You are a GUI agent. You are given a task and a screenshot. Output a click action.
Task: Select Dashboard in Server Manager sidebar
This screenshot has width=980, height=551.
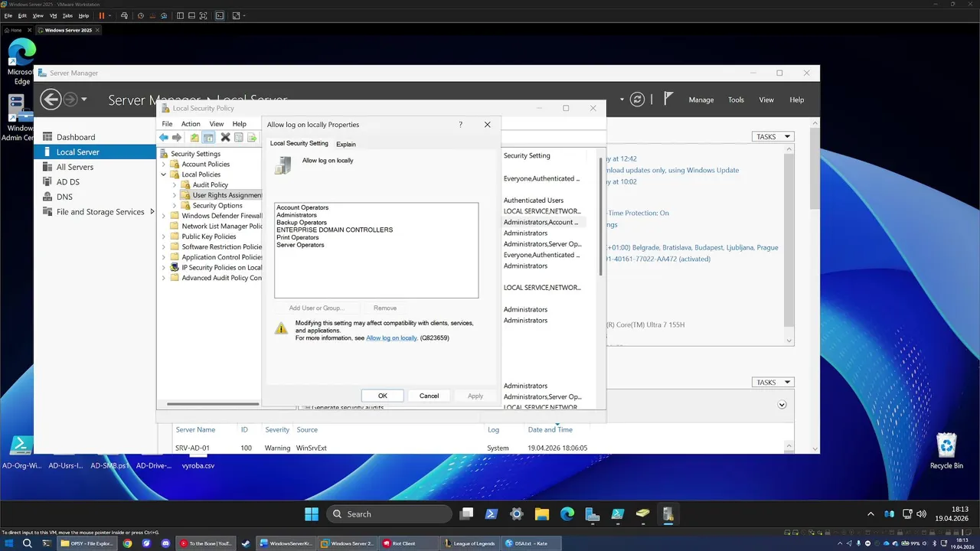click(76, 137)
